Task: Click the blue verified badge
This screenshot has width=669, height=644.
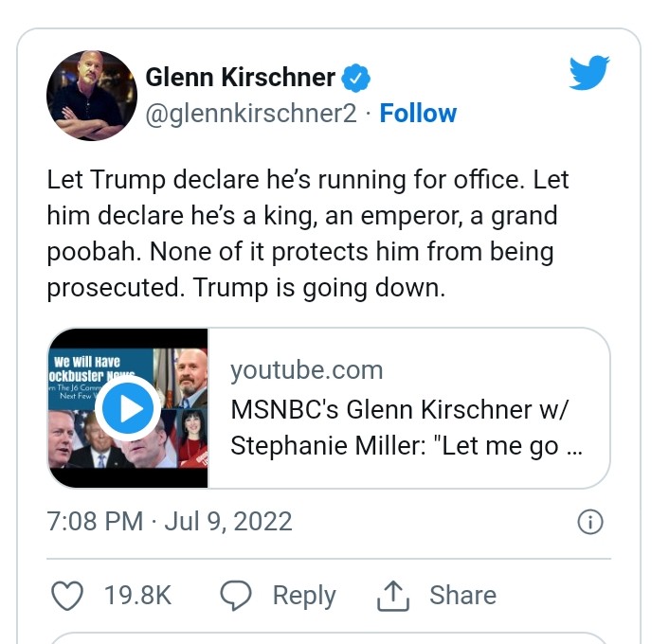Action: click(x=355, y=77)
